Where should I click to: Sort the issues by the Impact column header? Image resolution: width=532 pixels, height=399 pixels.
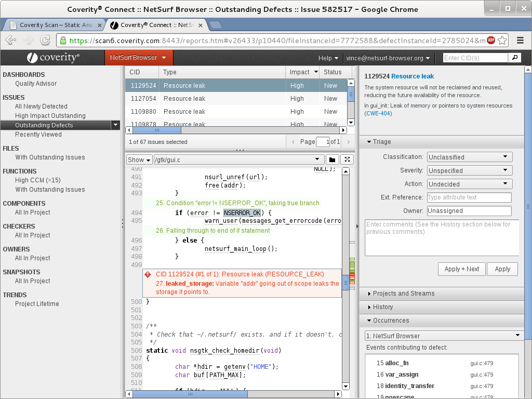click(x=302, y=72)
